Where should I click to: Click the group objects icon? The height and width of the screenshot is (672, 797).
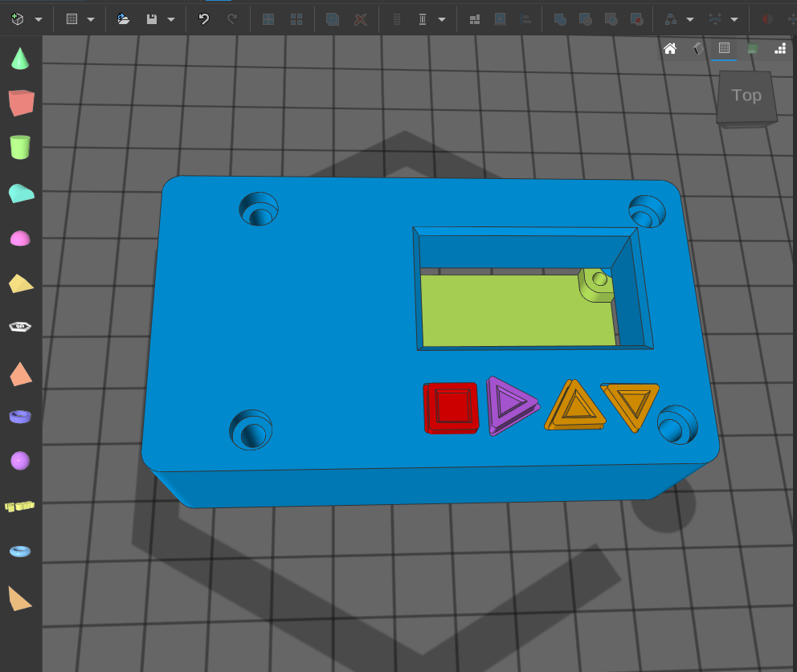(x=268, y=19)
